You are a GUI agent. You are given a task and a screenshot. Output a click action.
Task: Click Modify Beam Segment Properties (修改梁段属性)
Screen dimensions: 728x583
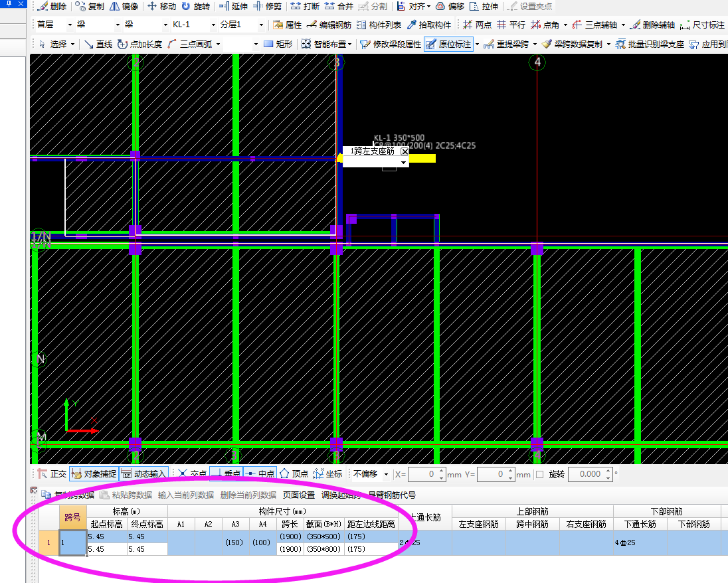(391, 44)
